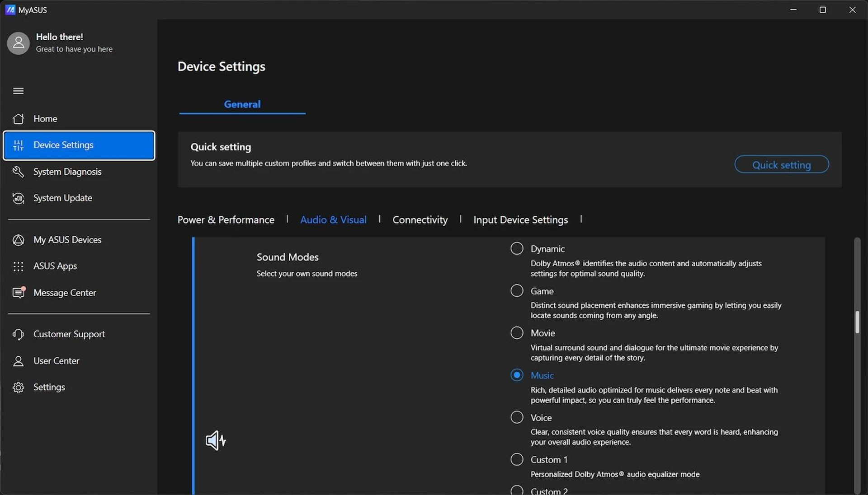Click the System Diagnosis wrench icon
The width and height of the screenshot is (868, 495).
point(19,172)
